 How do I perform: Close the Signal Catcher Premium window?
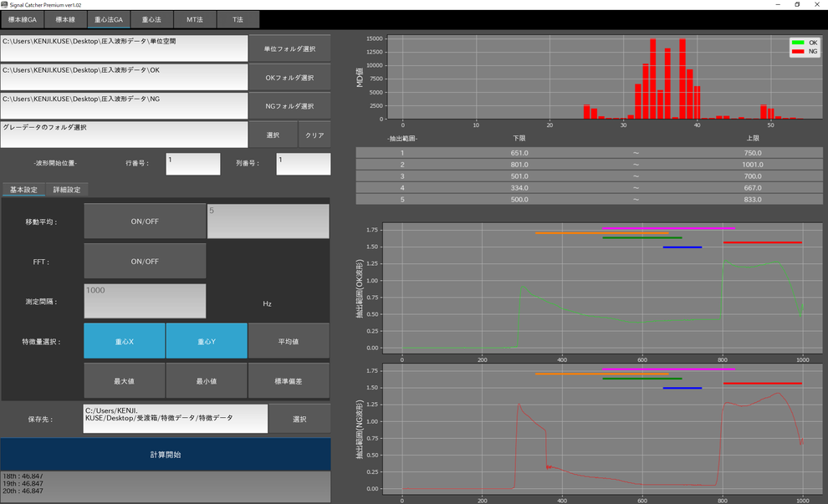[817, 5]
